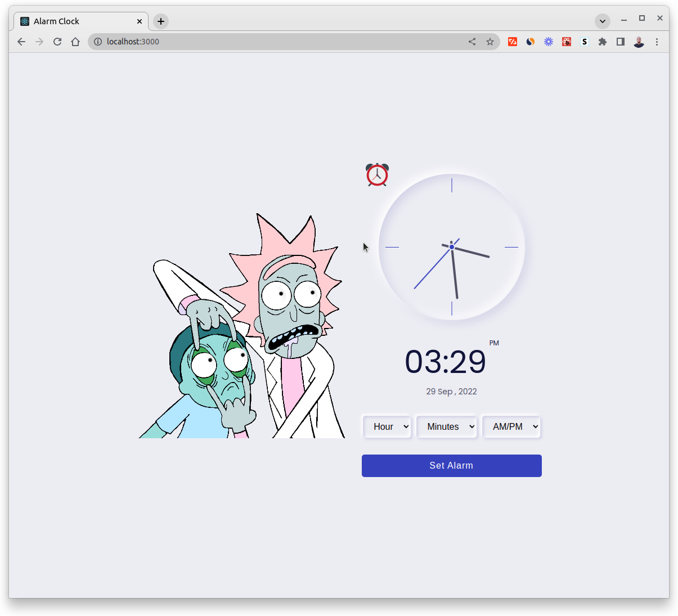Open the Hour dropdown
The height and width of the screenshot is (616, 678).
tap(387, 426)
